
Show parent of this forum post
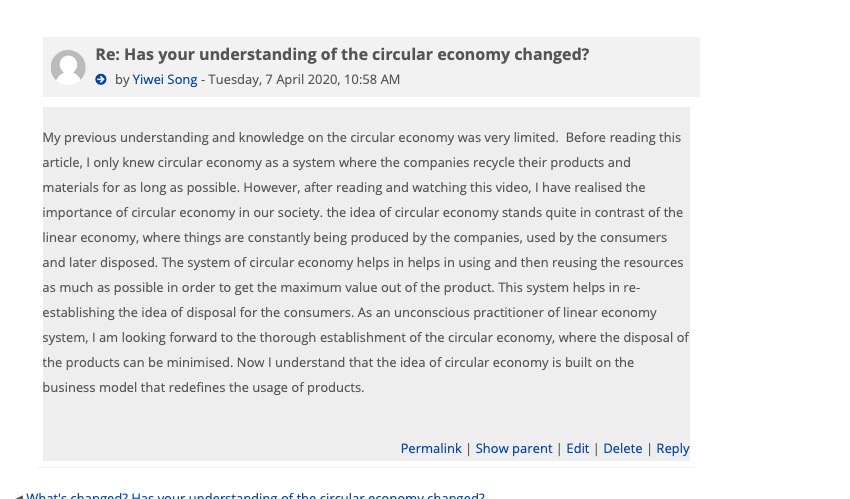(513, 449)
